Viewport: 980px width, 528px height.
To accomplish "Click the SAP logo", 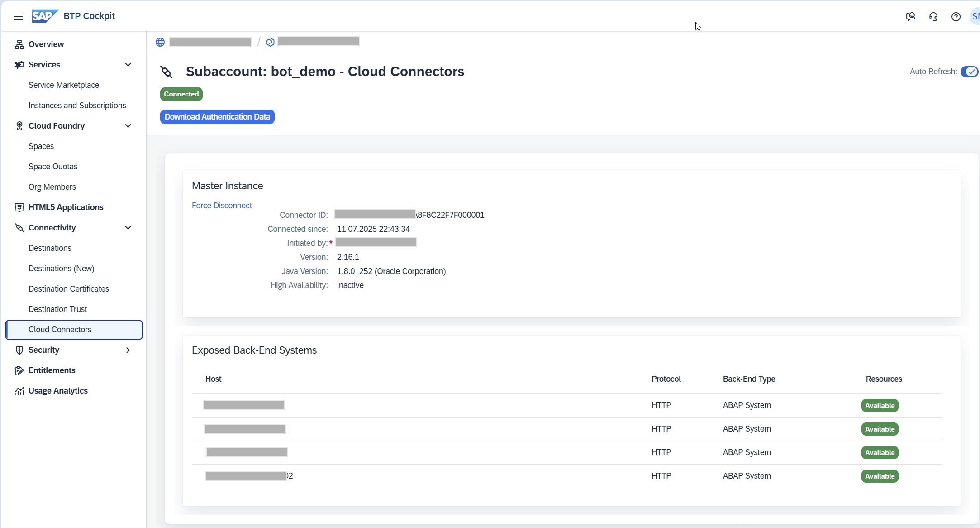I will pyautogui.click(x=45, y=16).
